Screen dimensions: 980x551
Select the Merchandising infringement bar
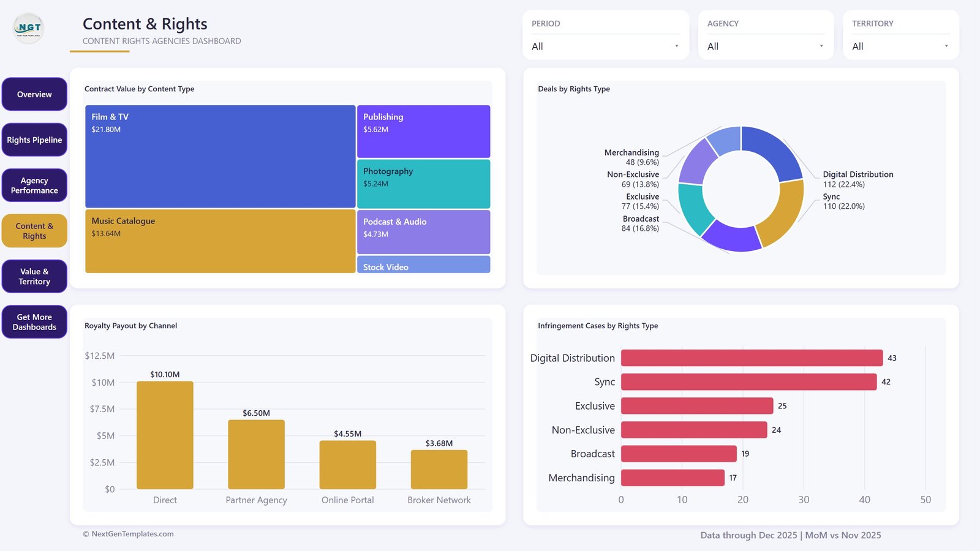click(x=673, y=478)
